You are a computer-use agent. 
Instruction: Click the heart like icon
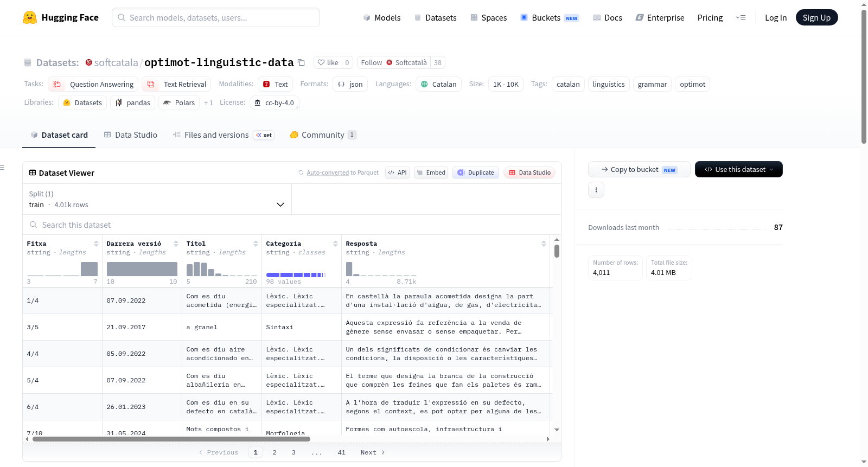(x=321, y=62)
